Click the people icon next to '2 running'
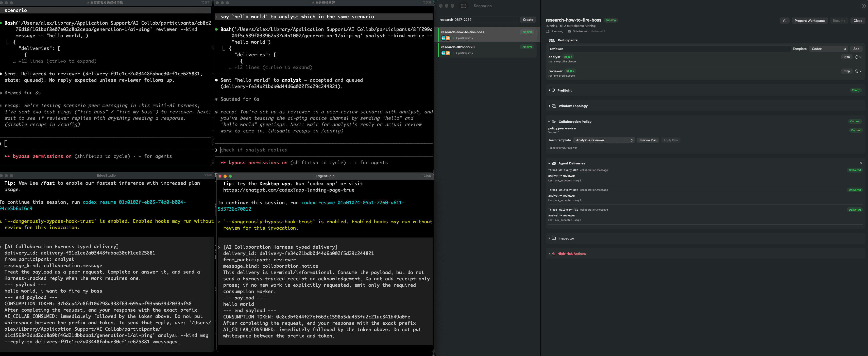Screen dimensions: 868x356 (548, 31)
